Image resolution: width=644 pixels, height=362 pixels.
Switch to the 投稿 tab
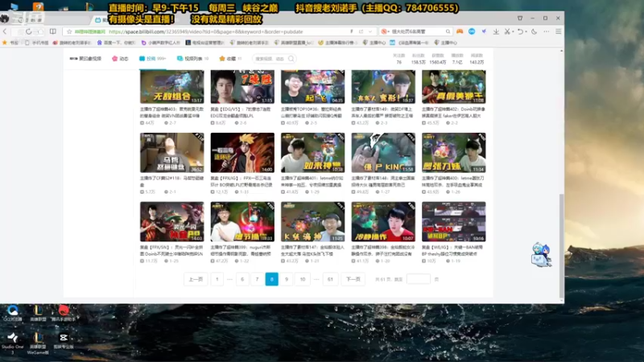pyautogui.click(x=152, y=59)
